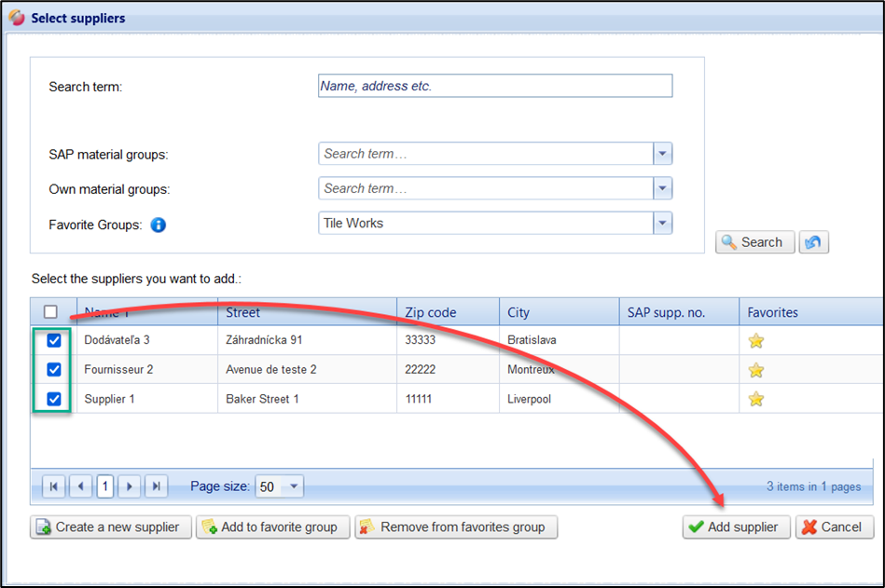Open the Own material groups dropdown
The height and width of the screenshot is (588, 885).
[x=662, y=188]
